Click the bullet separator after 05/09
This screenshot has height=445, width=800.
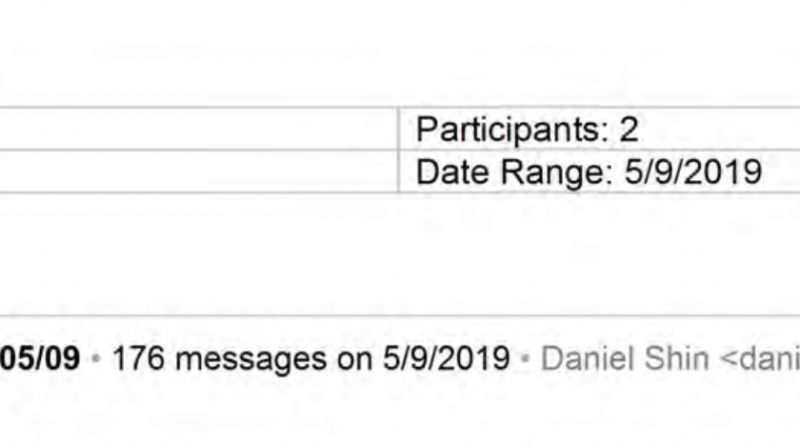96,358
